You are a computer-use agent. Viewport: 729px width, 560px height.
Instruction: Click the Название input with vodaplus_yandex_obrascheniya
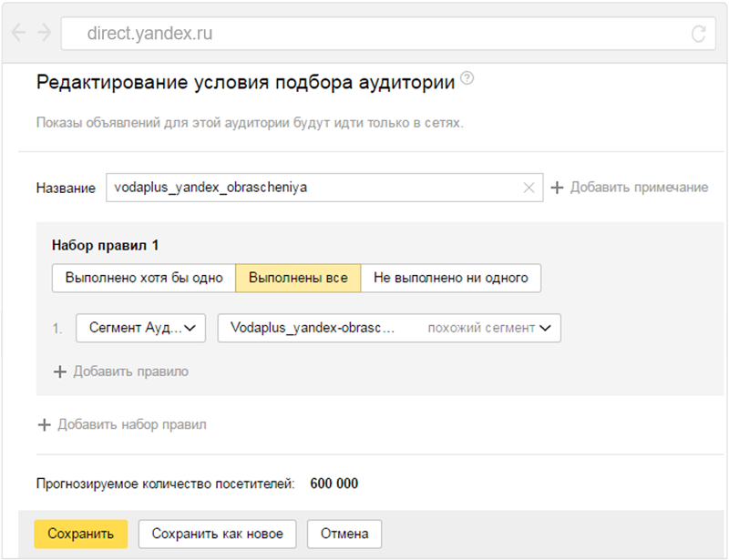click(324, 188)
